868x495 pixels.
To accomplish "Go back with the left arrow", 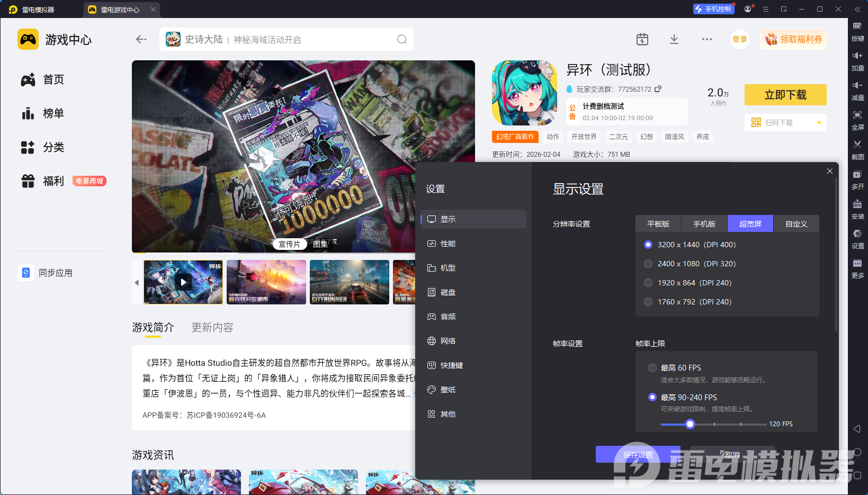I will click(141, 39).
